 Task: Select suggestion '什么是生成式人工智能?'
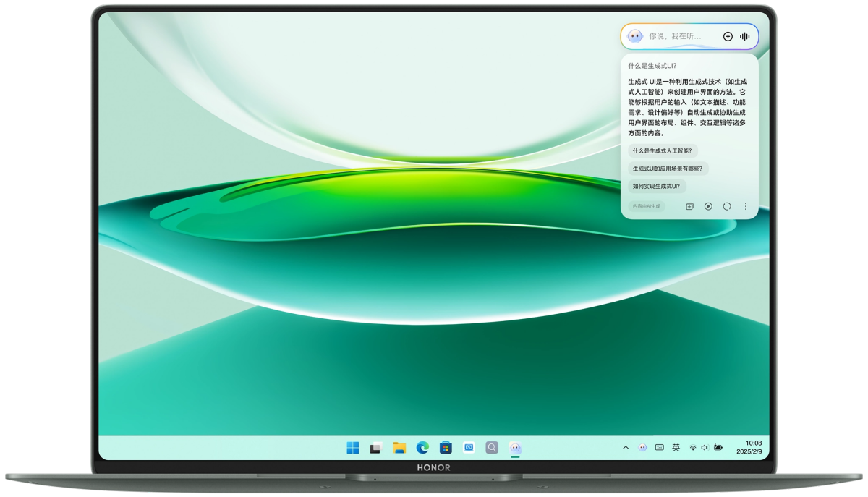(x=663, y=151)
